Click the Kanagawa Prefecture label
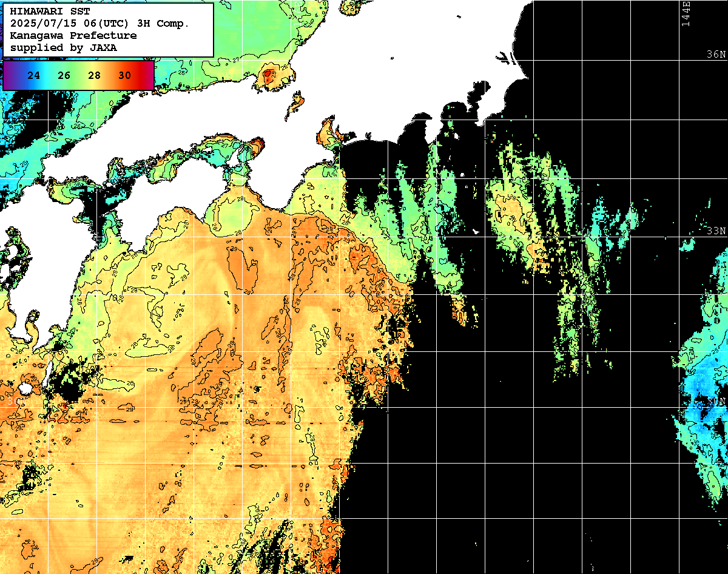The width and height of the screenshot is (728, 574). 73,36
